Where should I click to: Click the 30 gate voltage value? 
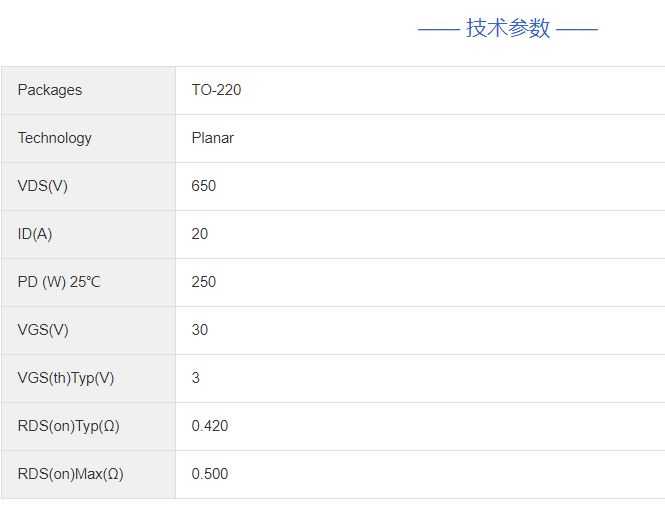[x=200, y=330]
